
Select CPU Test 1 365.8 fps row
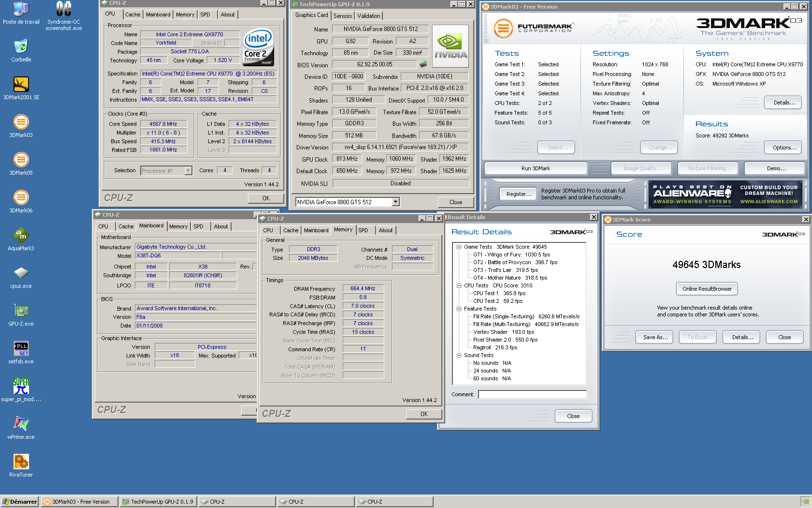[x=499, y=293]
